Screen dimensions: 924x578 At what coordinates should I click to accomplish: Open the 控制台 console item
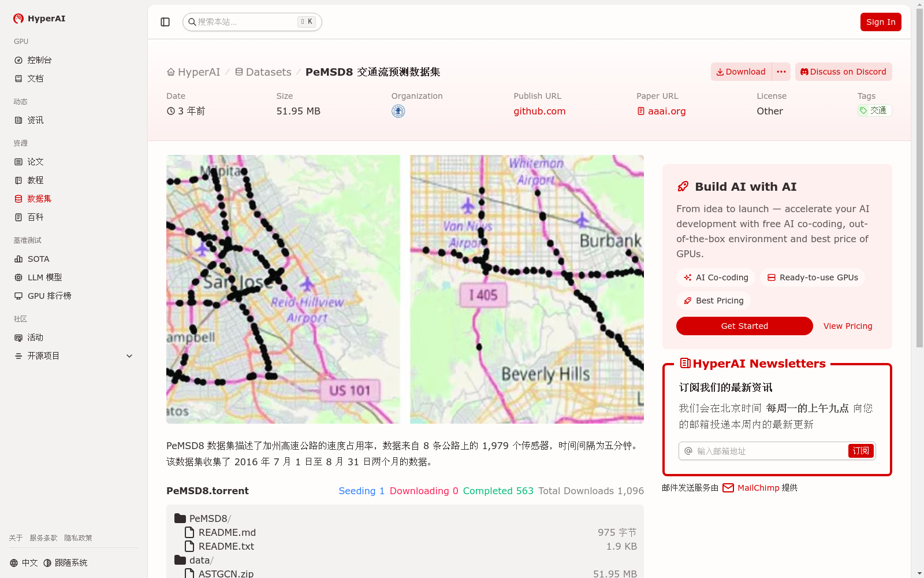point(74,60)
